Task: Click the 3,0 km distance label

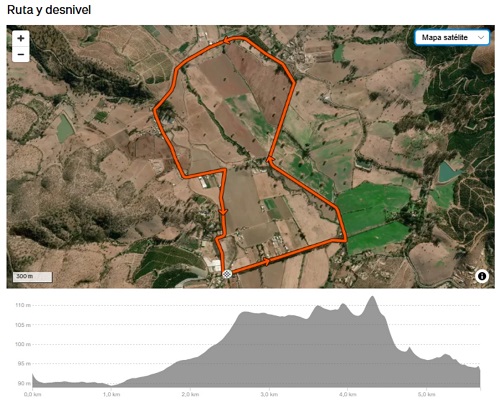Action: [x=269, y=395]
